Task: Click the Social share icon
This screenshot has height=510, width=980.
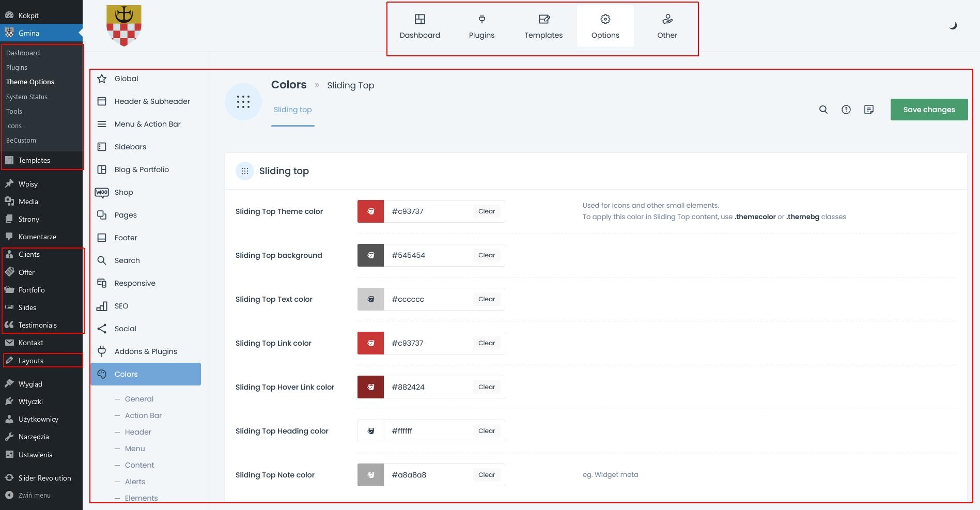Action: pos(102,329)
